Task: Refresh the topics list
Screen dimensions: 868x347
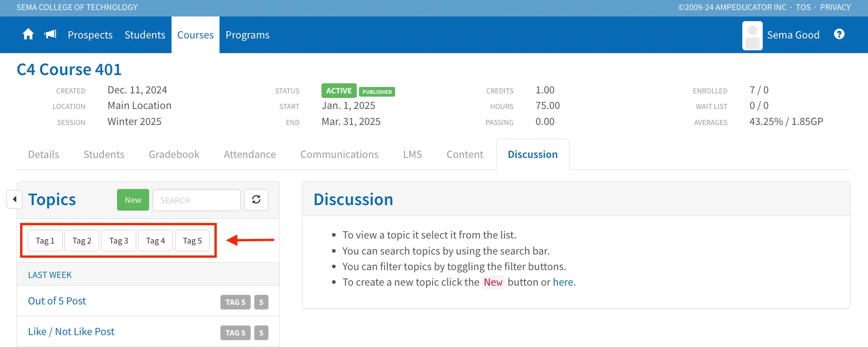Action: (x=256, y=200)
